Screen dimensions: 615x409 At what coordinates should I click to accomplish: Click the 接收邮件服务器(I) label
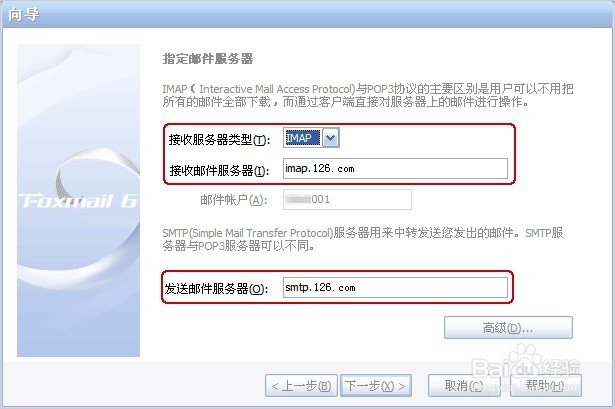pyautogui.click(x=219, y=170)
